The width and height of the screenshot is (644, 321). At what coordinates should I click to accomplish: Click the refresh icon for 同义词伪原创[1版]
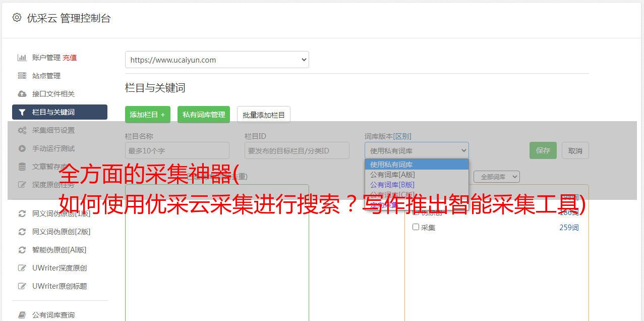tap(22, 213)
